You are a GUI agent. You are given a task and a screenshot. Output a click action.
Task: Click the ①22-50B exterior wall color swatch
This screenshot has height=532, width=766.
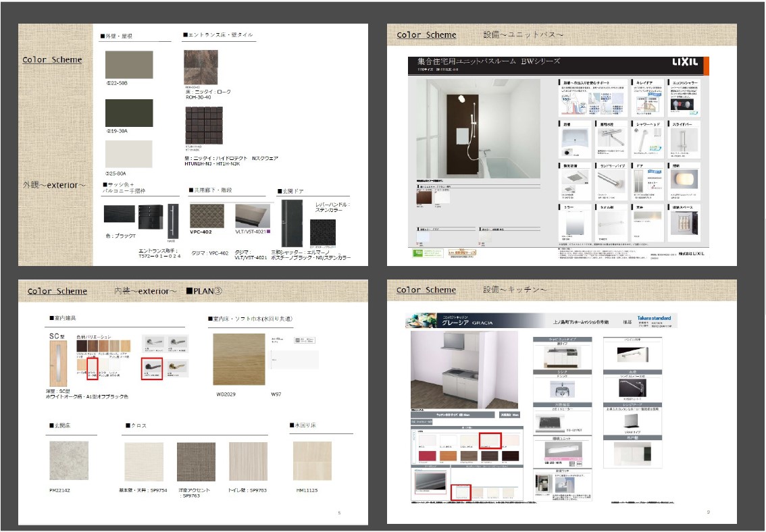pyautogui.click(x=128, y=65)
